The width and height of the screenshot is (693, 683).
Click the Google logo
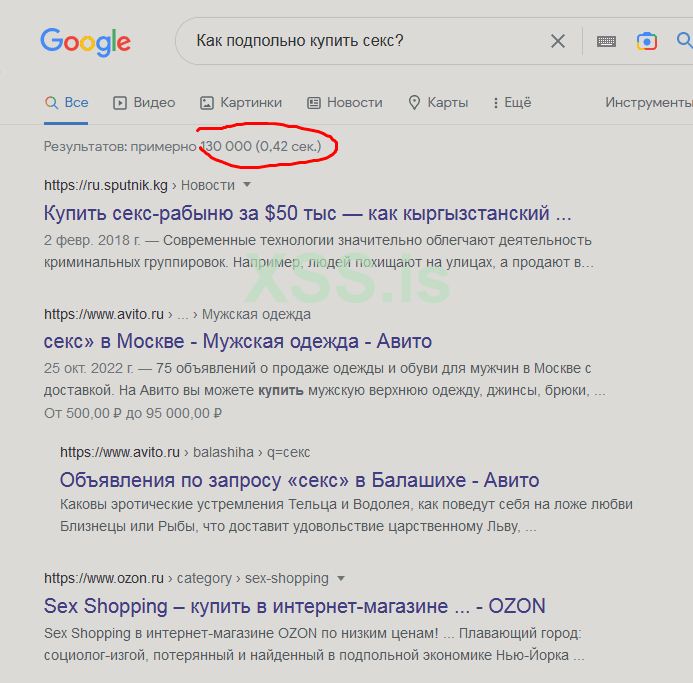(86, 42)
